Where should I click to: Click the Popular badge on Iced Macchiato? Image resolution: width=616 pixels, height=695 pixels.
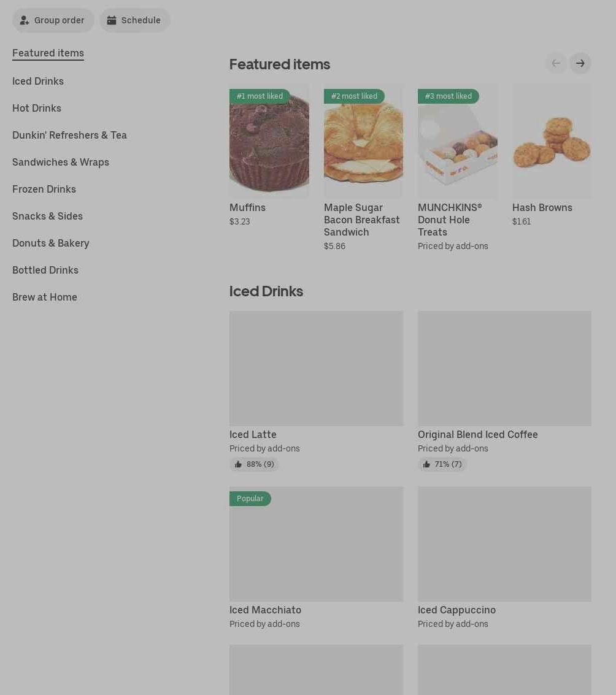point(250,499)
